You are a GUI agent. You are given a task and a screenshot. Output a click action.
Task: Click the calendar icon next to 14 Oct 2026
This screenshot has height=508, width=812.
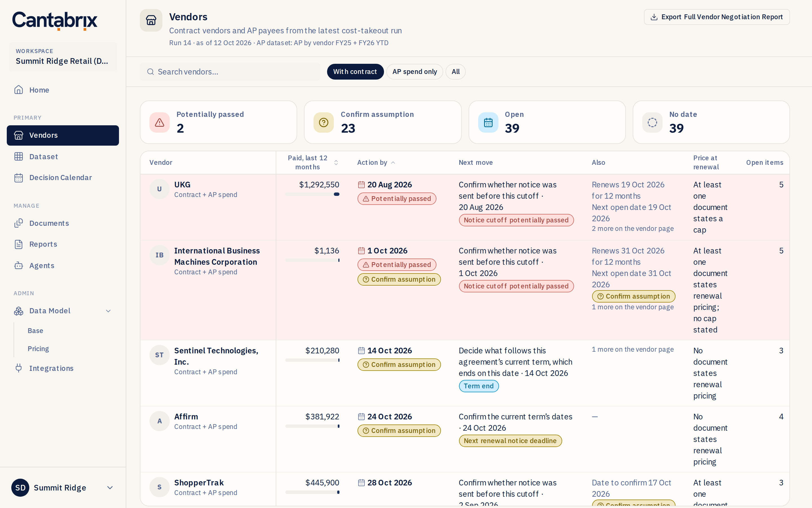click(x=361, y=351)
